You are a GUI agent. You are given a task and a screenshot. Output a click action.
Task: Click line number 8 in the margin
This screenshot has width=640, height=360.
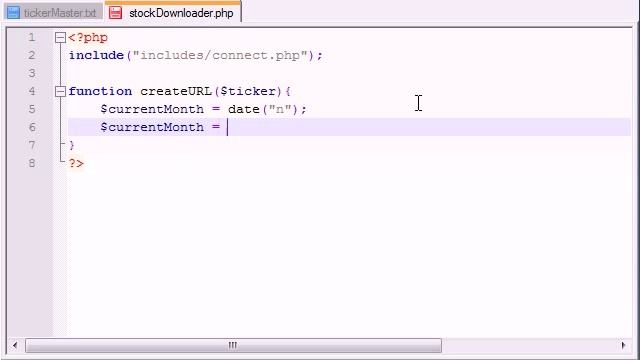click(x=31, y=163)
